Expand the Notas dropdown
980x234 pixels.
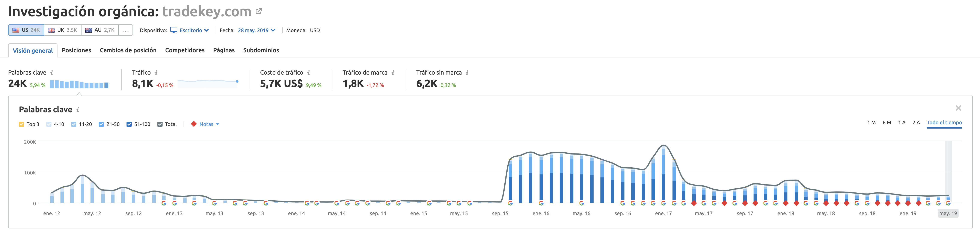coord(209,124)
